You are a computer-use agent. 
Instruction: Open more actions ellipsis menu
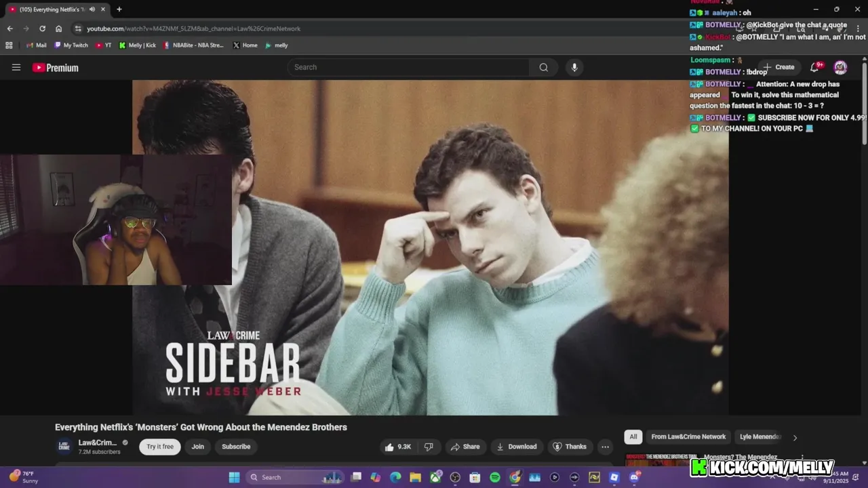click(605, 447)
